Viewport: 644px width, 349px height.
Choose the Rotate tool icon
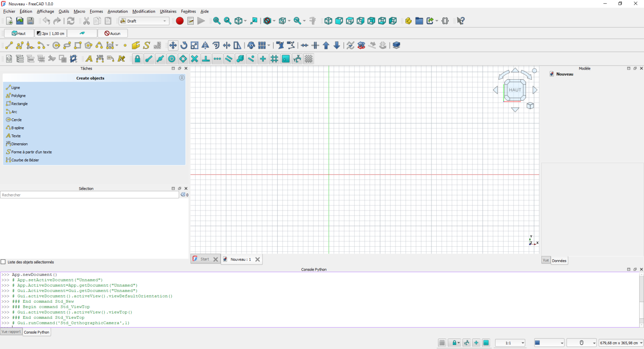(x=184, y=45)
